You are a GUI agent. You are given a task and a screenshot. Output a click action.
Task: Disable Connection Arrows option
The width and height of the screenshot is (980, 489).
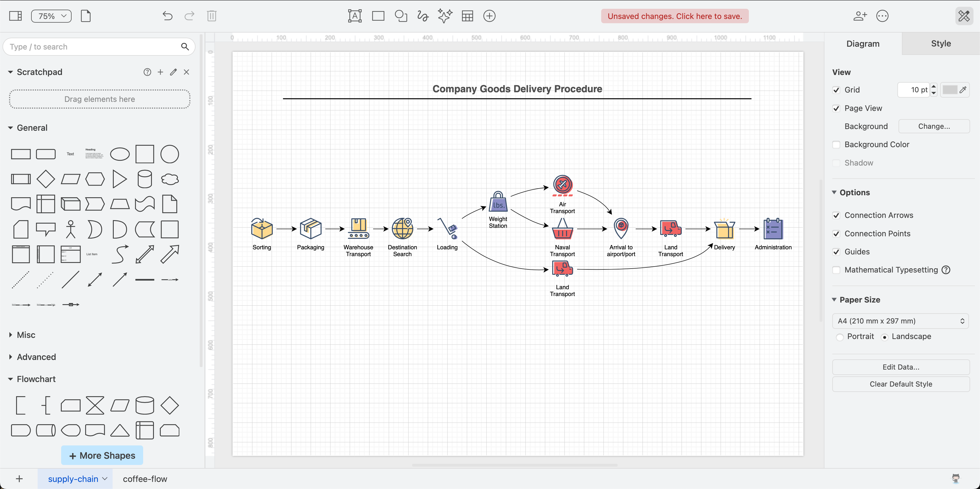(x=836, y=215)
